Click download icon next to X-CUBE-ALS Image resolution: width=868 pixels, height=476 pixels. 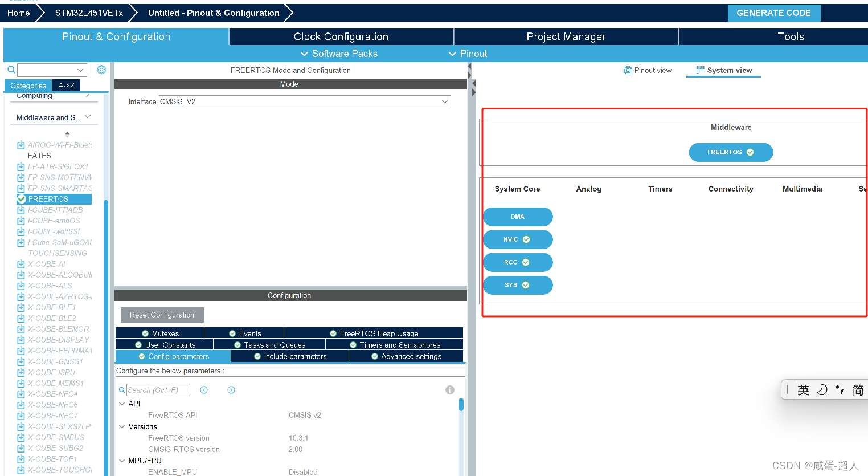21,286
